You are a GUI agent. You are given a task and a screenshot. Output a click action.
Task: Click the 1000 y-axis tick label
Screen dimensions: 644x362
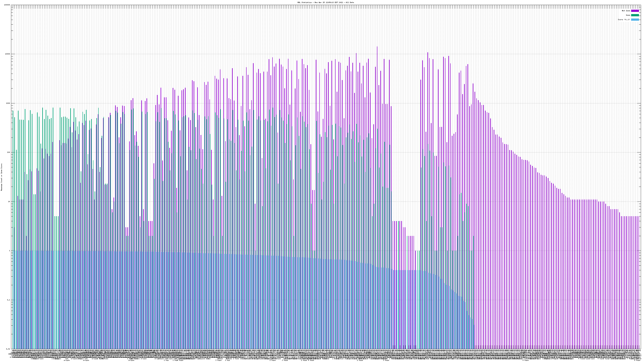(x=8, y=103)
